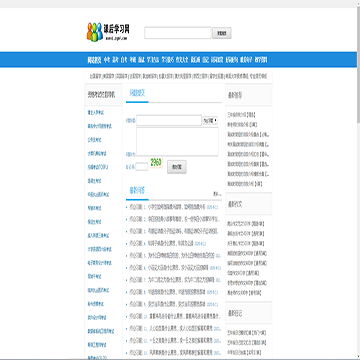This screenshot has height=360, width=360.
Task: Click the small verification code input box
Action: pyautogui.click(x=142, y=167)
